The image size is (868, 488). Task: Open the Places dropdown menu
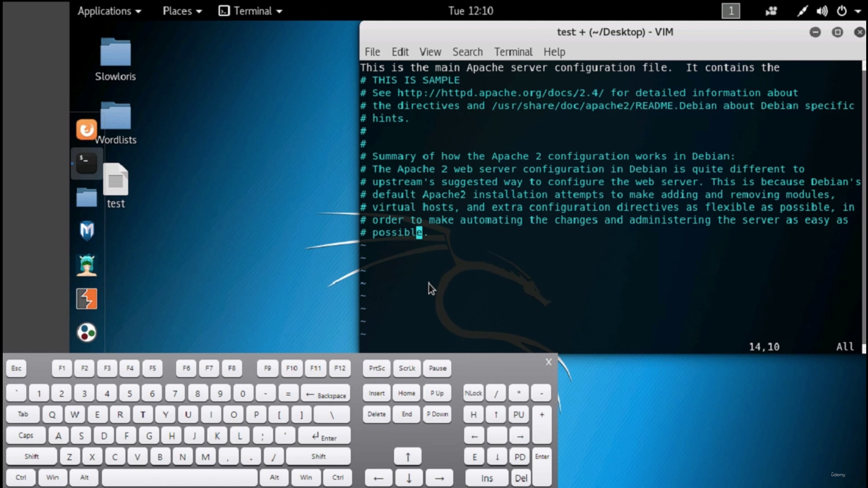tap(182, 11)
